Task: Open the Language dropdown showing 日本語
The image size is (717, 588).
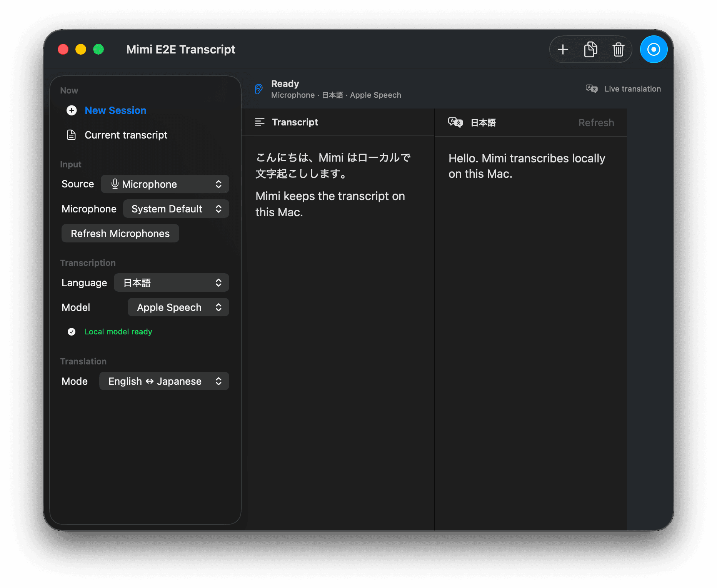Action: point(172,282)
